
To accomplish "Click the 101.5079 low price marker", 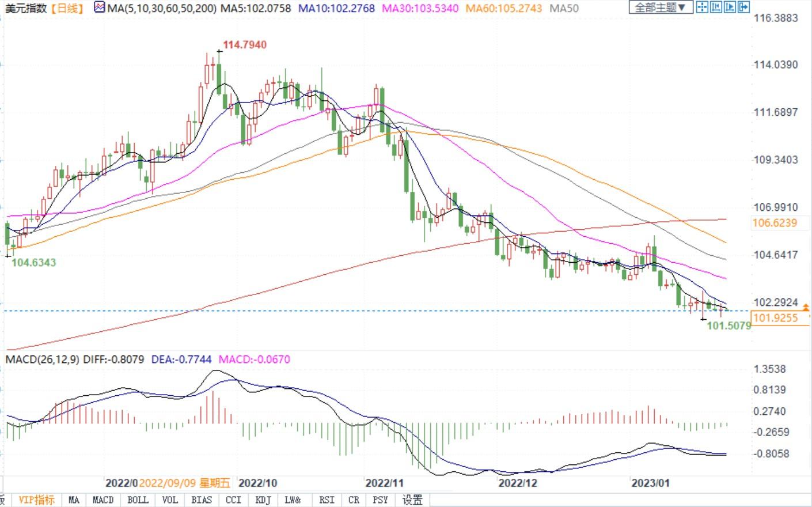I will click(728, 326).
